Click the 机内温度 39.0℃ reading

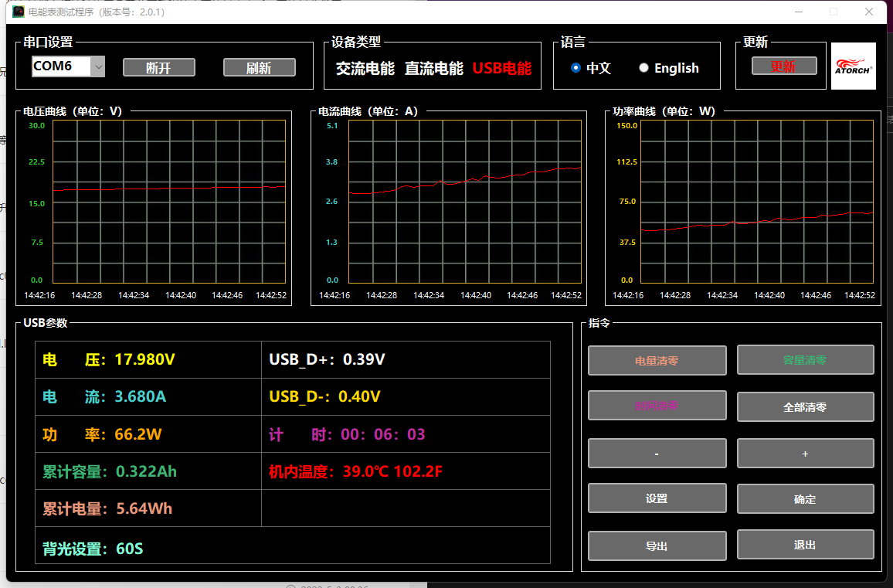click(x=355, y=472)
